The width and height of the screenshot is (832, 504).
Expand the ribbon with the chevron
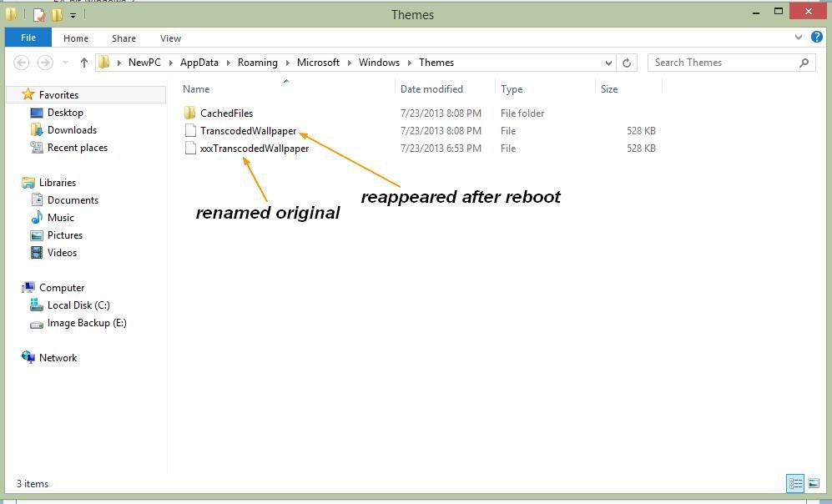(799, 38)
